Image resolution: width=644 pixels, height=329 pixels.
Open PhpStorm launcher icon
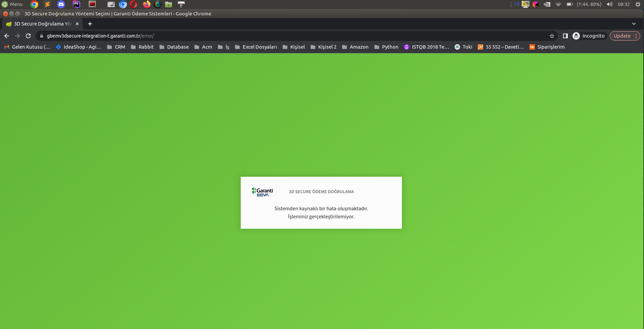pyautogui.click(x=77, y=4)
